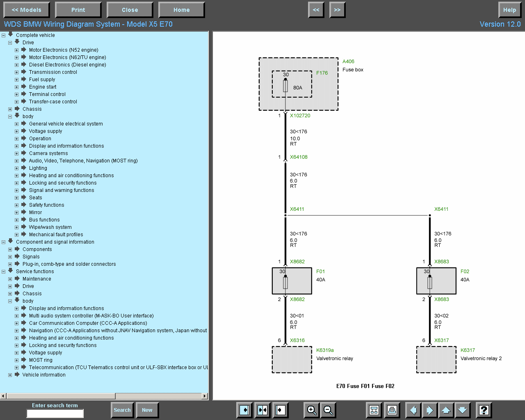The width and height of the screenshot is (525, 420).
Task: Select the Zoom In tool
Action: click(x=311, y=410)
